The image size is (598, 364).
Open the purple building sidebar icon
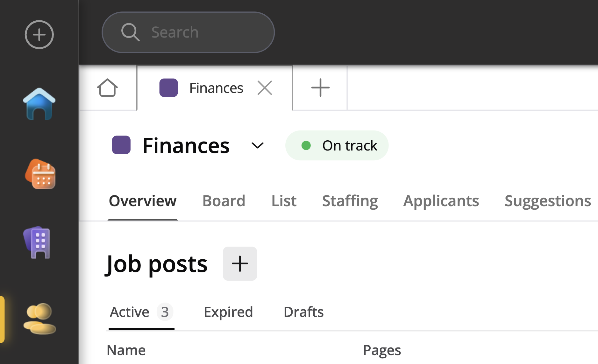(x=38, y=242)
